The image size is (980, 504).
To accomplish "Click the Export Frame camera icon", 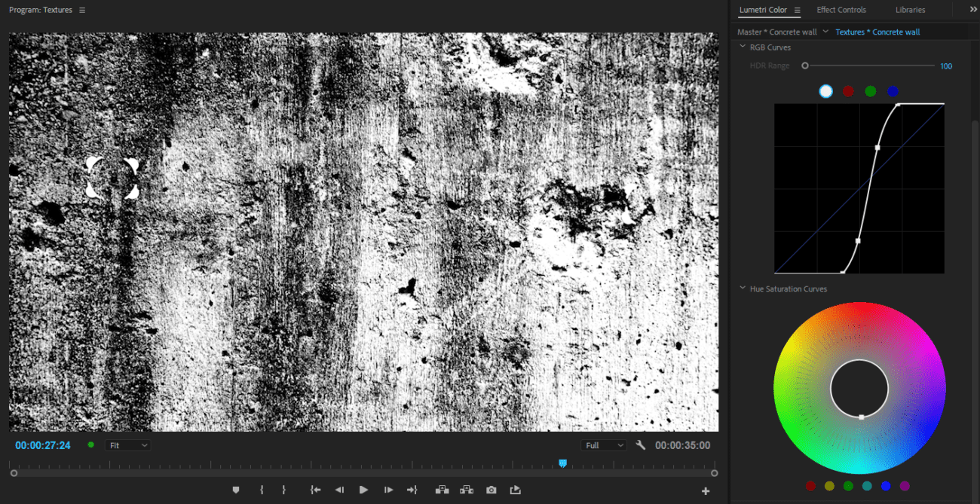I will 491,490.
